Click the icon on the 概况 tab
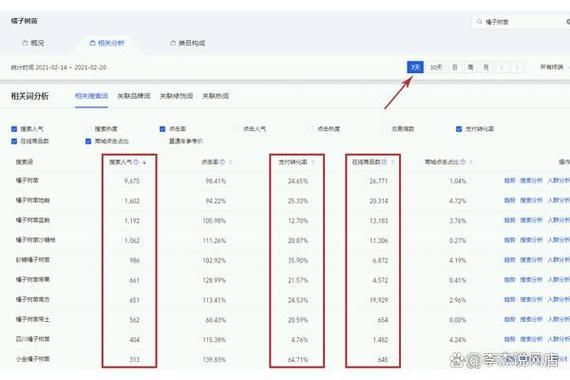Viewport: 570px width, 380px height. pyautogui.click(x=25, y=43)
